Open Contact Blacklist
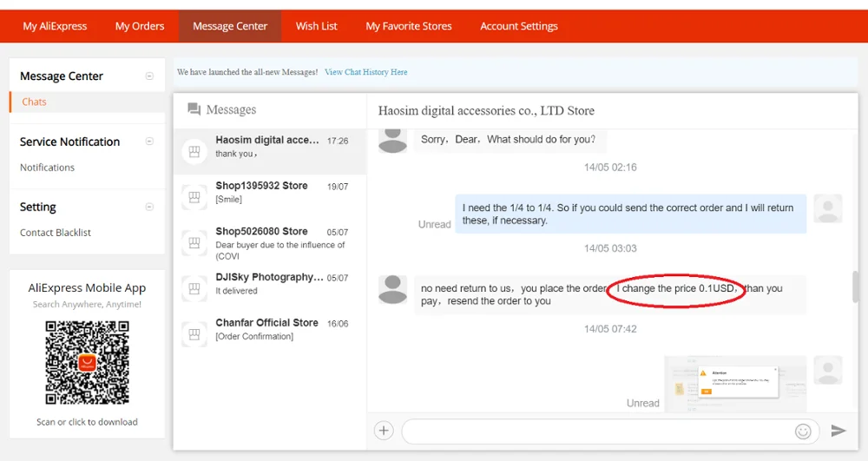 pos(56,233)
